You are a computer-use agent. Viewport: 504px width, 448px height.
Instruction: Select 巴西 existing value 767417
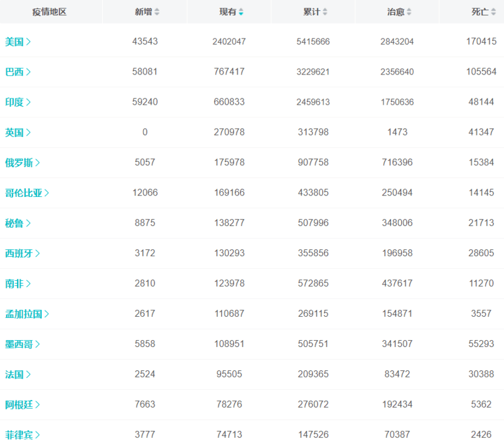click(x=229, y=71)
